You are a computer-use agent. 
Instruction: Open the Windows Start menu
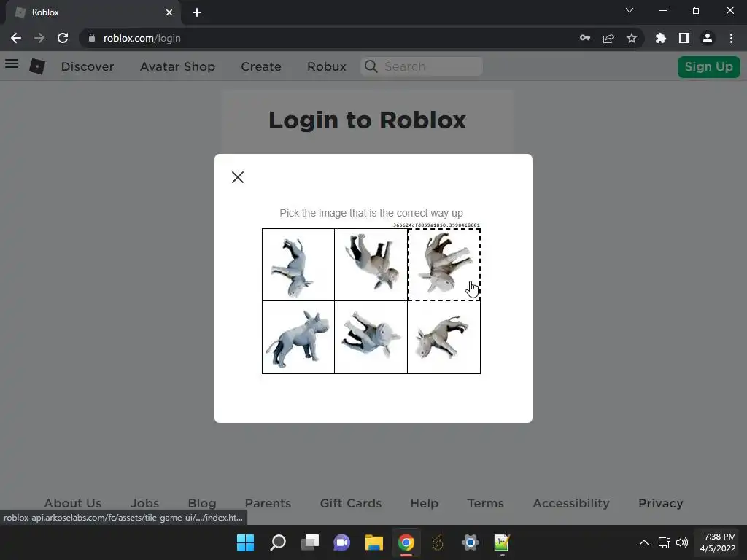click(x=245, y=542)
